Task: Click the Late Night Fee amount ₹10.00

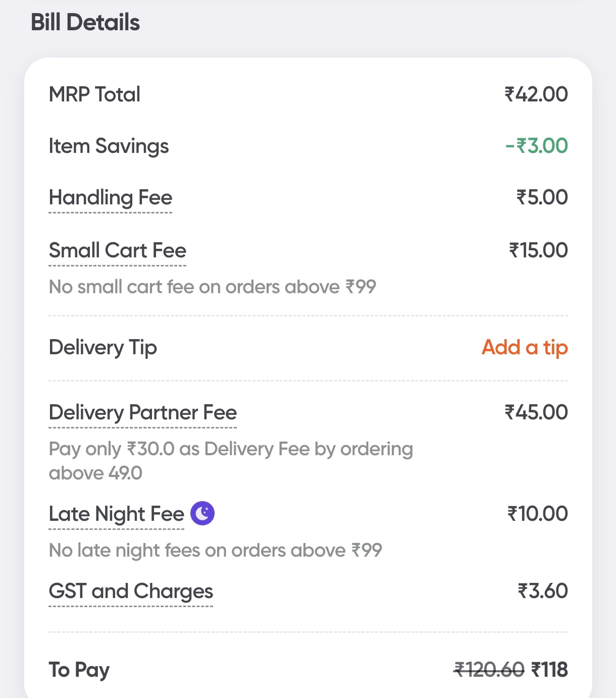Action: [538, 514]
